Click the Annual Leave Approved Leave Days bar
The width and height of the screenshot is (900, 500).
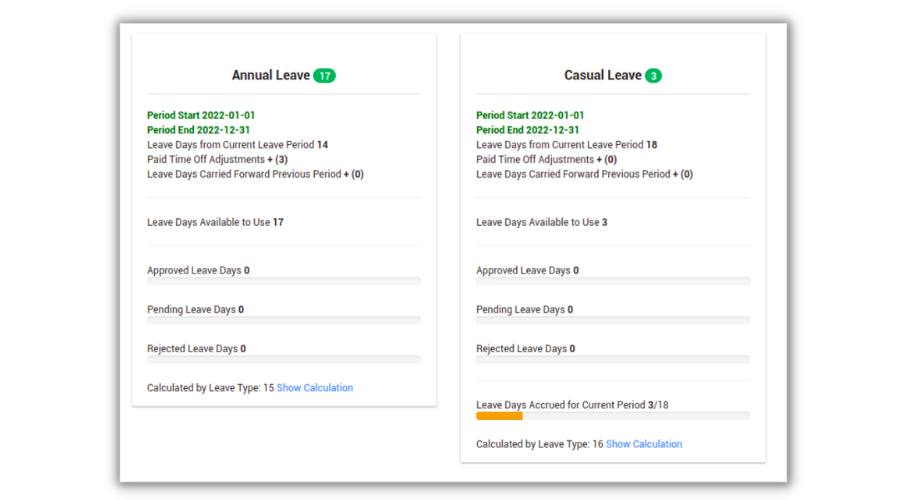[x=283, y=282]
